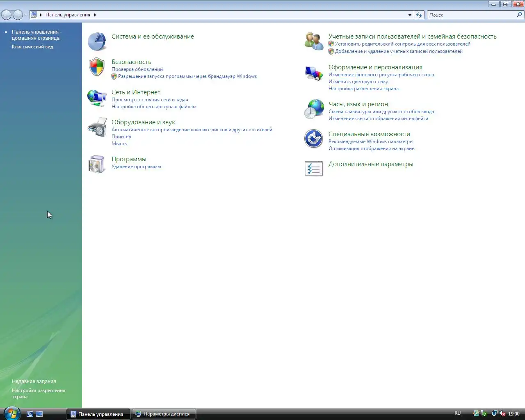The image size is (525, 420).
Task: Click Проверка обновлений link
Action: (137, 69)
